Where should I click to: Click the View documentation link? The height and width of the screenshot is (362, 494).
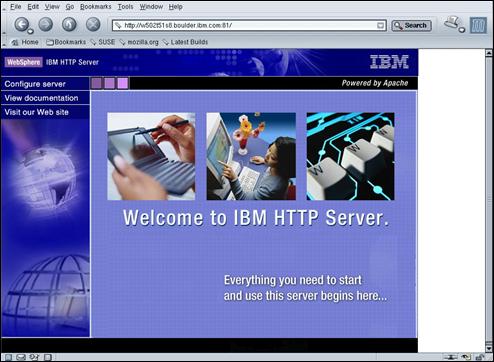[x=41, y=98]
